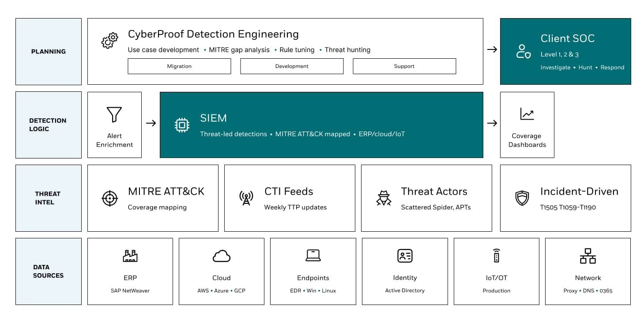Select the THREAT INTEL row label
Screen dimensions: 644x320
pyautogui.click(x=48, y=198)
